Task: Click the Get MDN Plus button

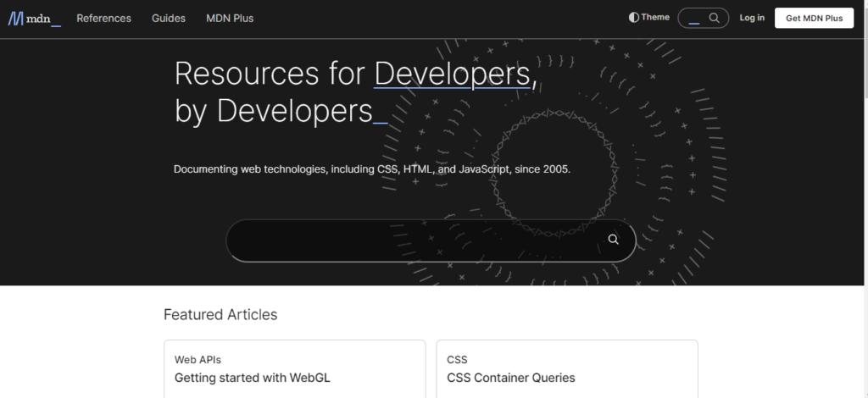Action: click(x=814, y=19)
